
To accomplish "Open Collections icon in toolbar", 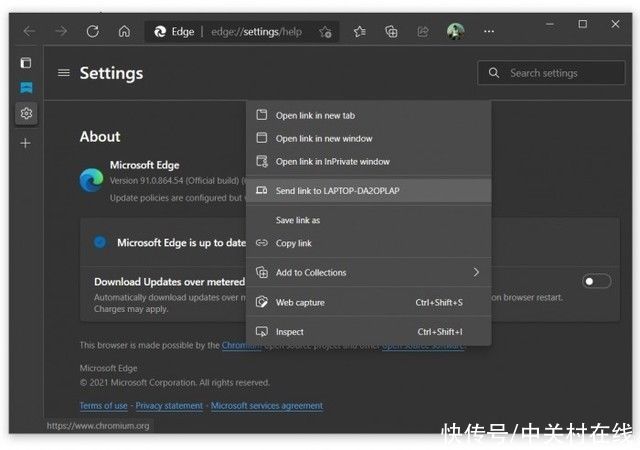I will pos(391,31).
